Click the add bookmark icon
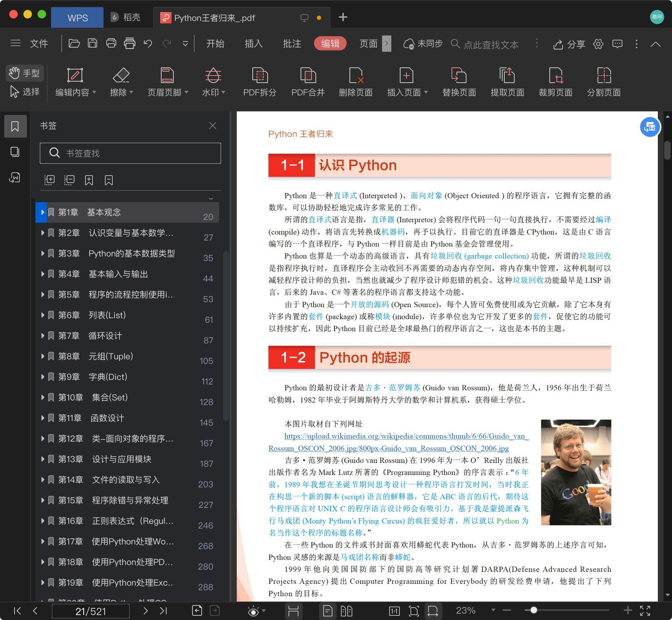 [89, 180]
